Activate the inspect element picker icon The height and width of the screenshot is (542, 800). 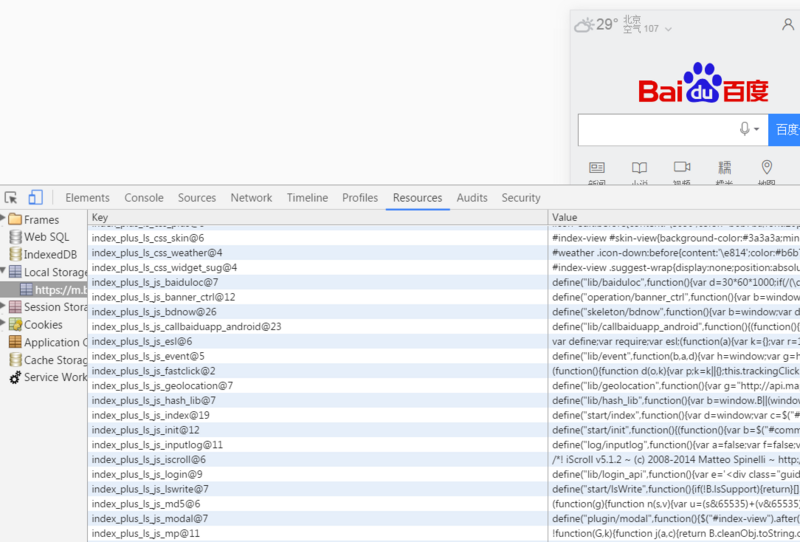(11, 198)
